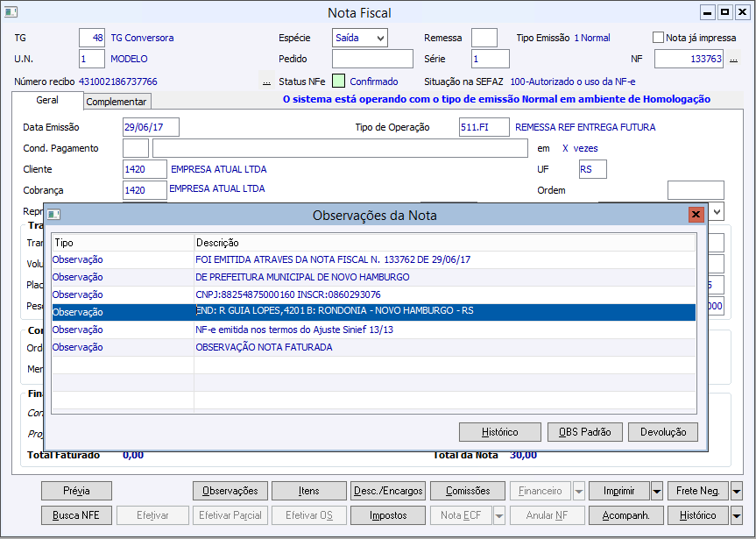Viewport: 756px width, 539px height.
Task: Click the NF field showing 133763
Action: click(x=689, y=59)
